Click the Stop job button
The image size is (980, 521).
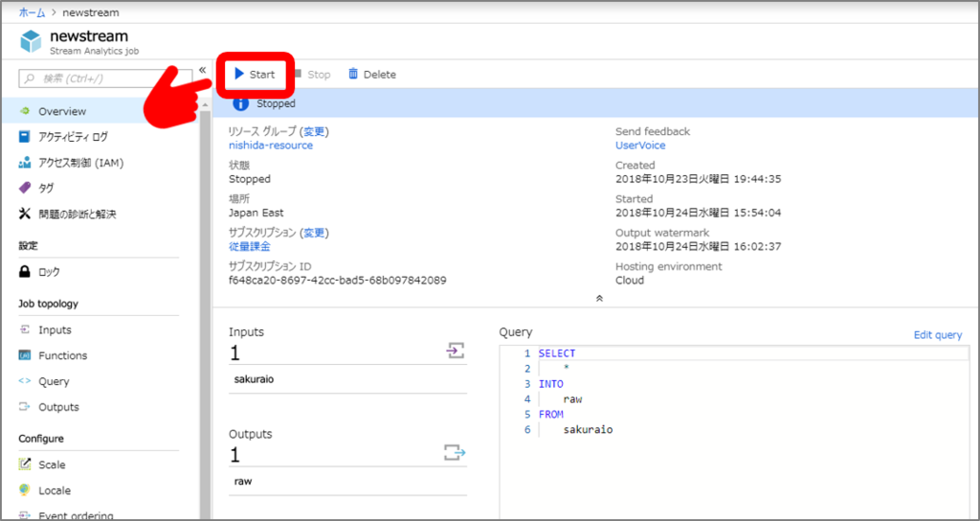pyautogui.click(x=311, y=75)
